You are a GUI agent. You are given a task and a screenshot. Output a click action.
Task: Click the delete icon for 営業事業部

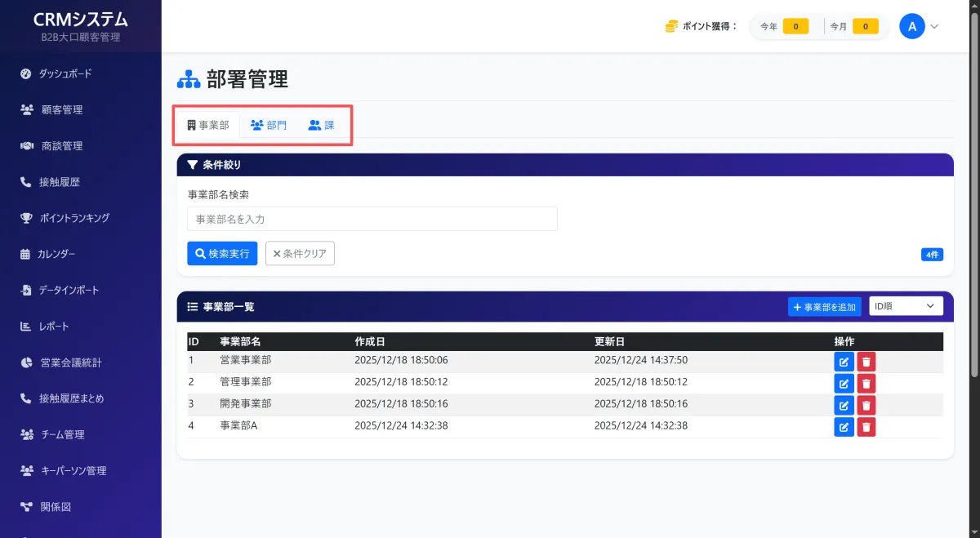[866, 362]
